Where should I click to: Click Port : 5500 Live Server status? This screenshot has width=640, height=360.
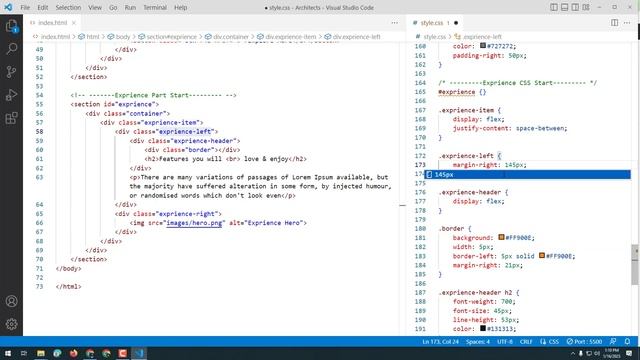tap(584, 342)
